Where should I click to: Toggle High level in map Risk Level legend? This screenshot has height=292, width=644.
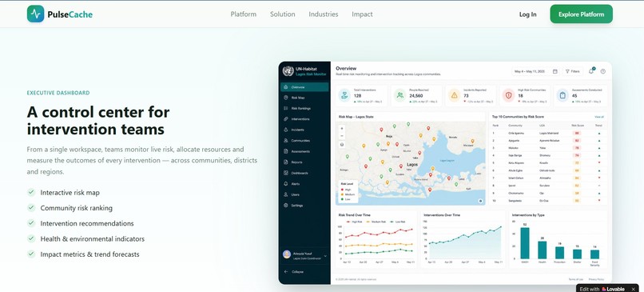click(x=346, y=190)
